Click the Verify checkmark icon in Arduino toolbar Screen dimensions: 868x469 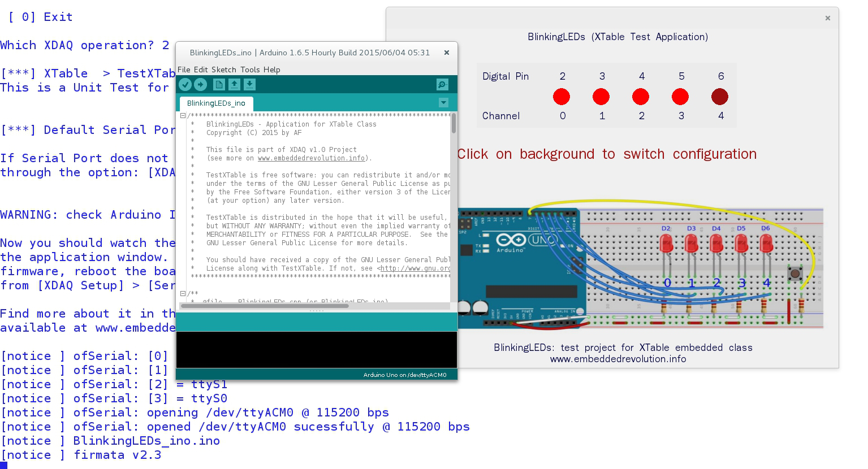pyautogui.click(x=185, y=84)
